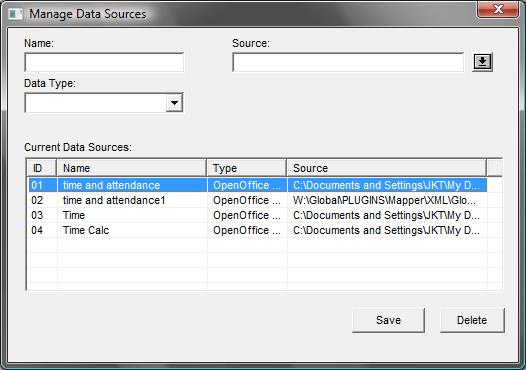Sort by the ID column header
526x370 pixels.
pos(42,168)
